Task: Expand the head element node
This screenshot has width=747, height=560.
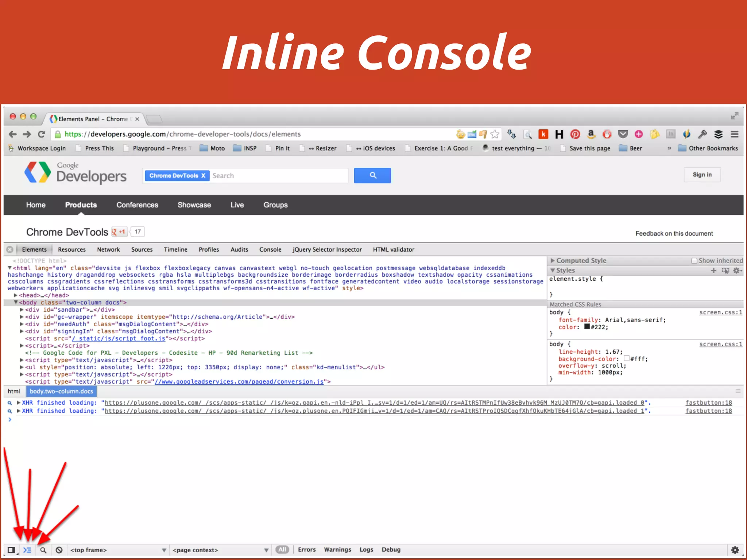Action: pos(16,295)
